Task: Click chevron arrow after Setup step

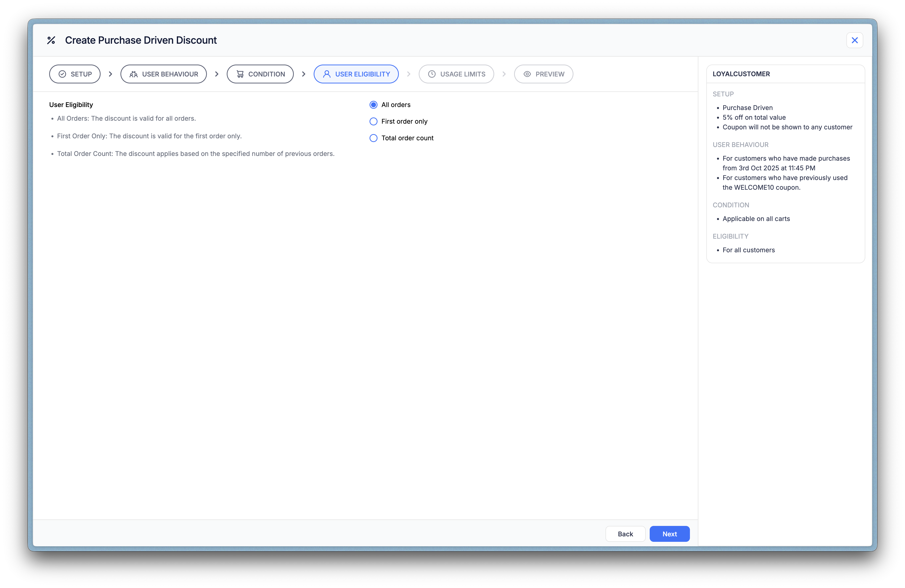Action: pyautogui.click(x=110, y=74)
